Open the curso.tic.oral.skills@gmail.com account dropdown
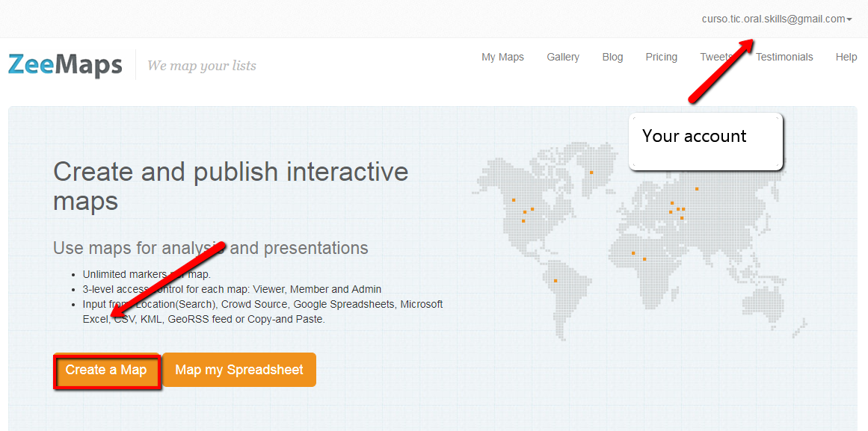Image resolution: width=868 pixels, height=431 pixels. 776,19
